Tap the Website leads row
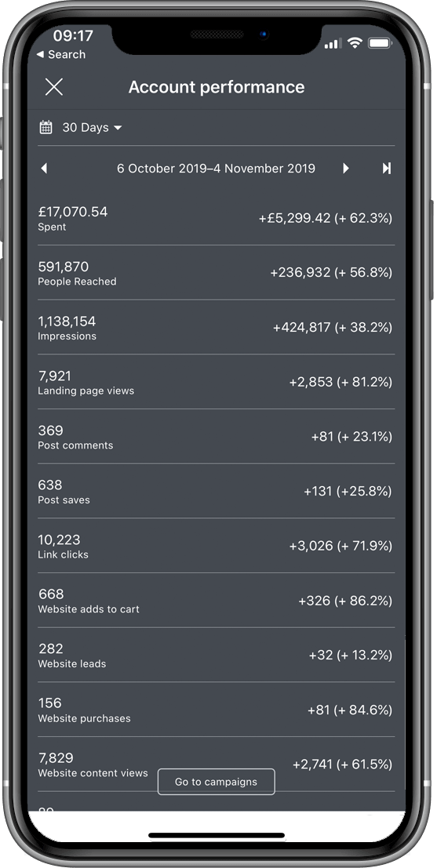Viewport: 437px width, 868px height. [x=216, y=655]
